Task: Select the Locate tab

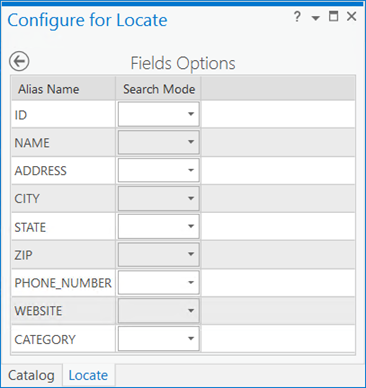Action: (88, 375)
